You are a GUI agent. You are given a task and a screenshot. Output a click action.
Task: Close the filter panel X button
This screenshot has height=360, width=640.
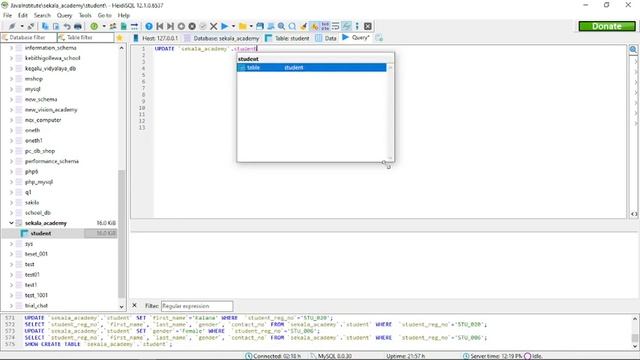[134, 305]
